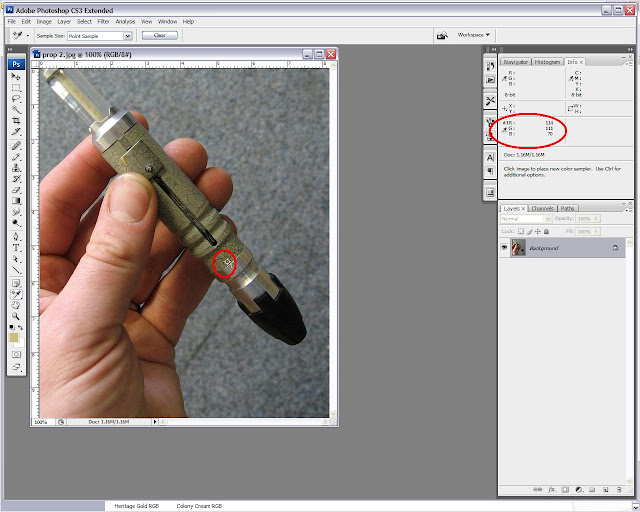The image size is (640, 512).
Task: Collapse right panel dock arrows
Action: pyautogui.click(x=630, y=49)
